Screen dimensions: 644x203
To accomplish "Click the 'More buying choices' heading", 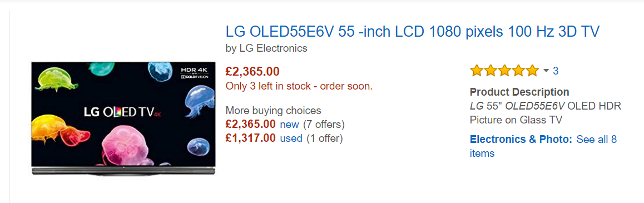I will tap(273, 110).
